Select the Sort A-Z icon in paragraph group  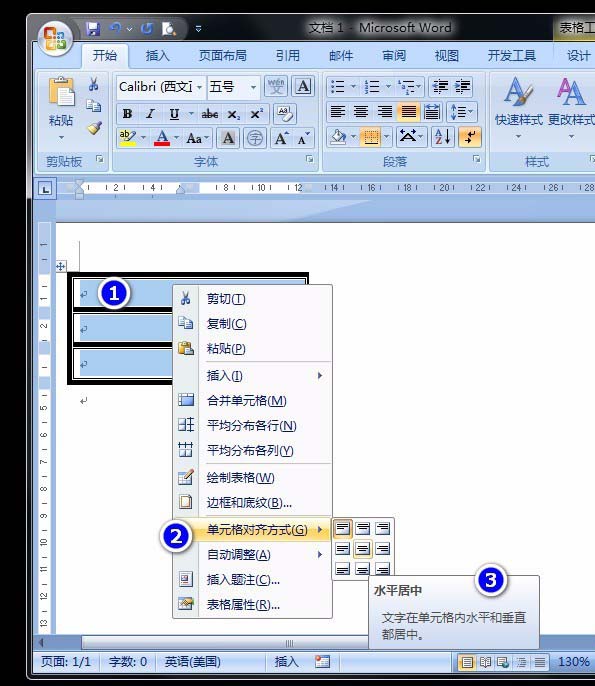coord(443,137)
